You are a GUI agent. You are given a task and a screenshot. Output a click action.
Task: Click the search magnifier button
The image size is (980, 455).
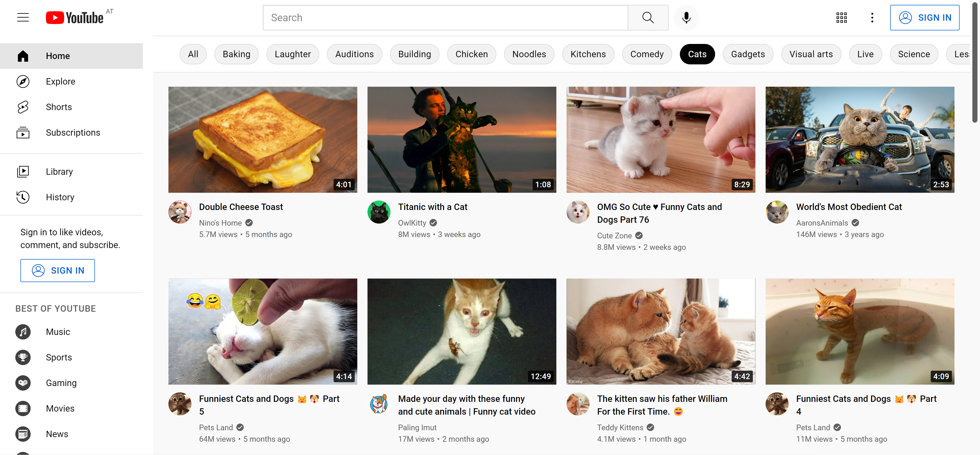(x=647, y=18)
